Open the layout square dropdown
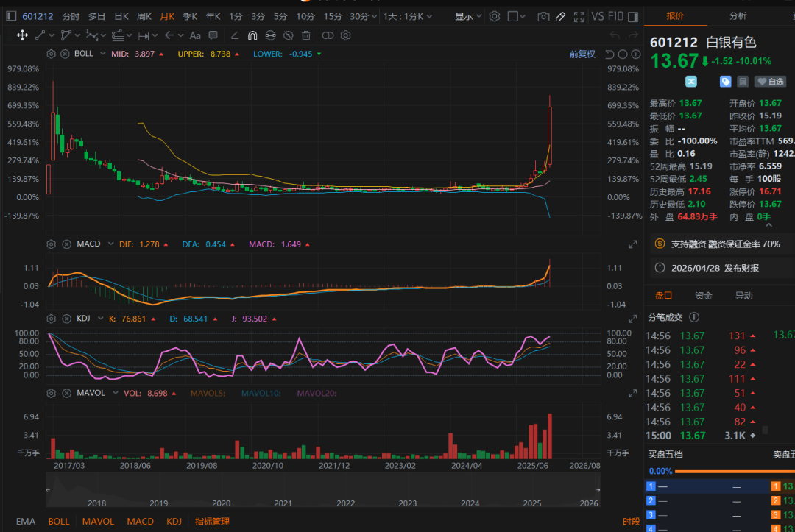 (517, 16)
